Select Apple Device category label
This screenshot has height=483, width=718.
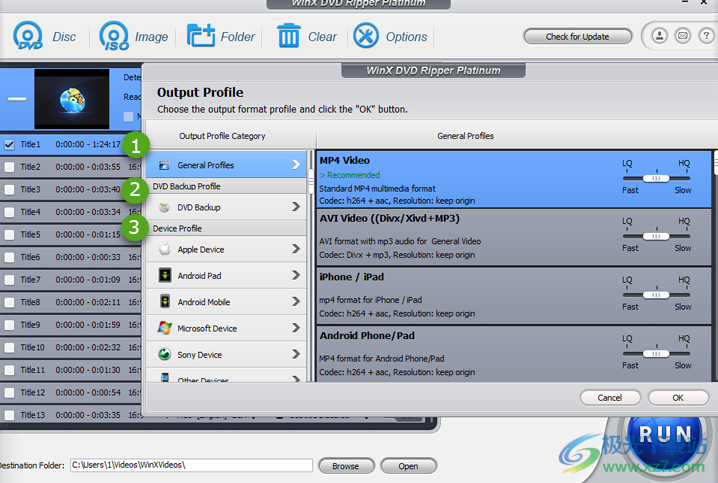point(201,250)
